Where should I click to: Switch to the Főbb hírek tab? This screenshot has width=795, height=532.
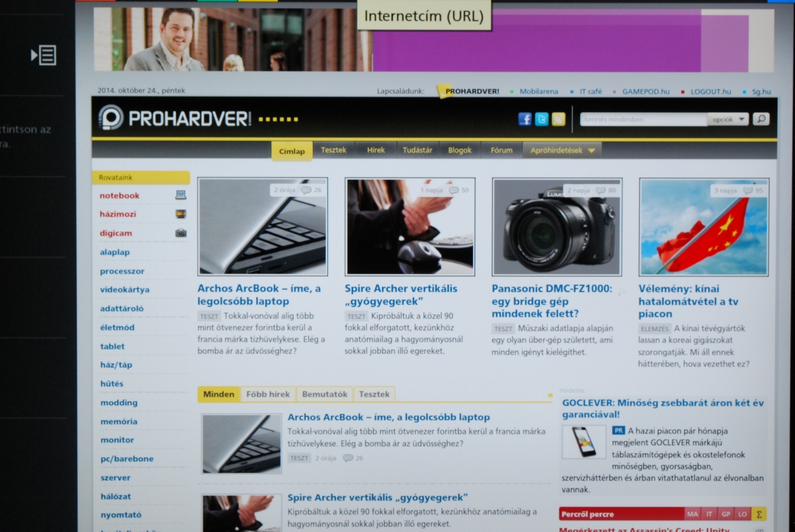[x=268, y=394]
